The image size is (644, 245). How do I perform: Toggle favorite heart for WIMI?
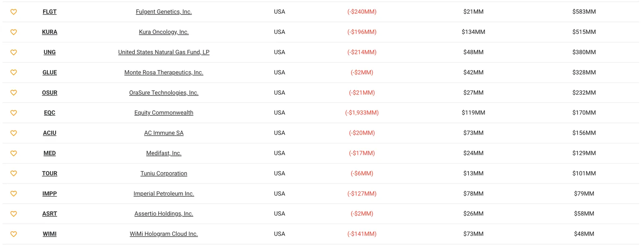pyautogui.click(x=13, y=234)
